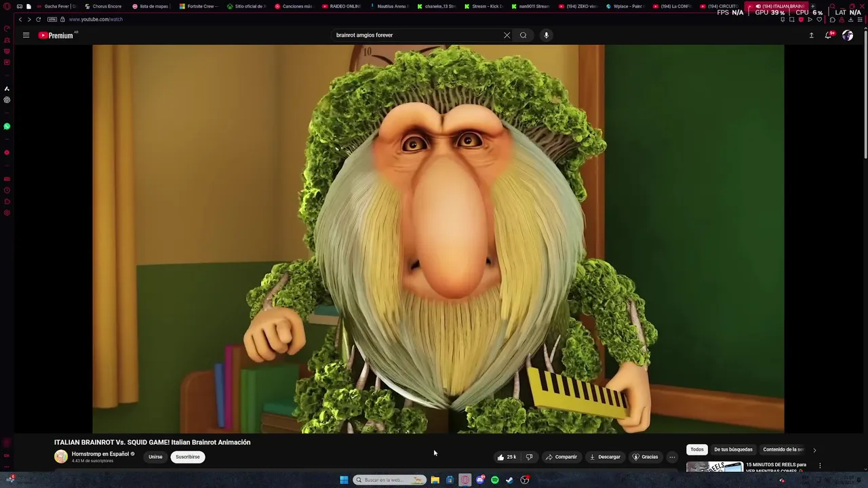Open the YouTube notifications bell
The width and height of the screenshot is (868, 488).
(828, 35)
